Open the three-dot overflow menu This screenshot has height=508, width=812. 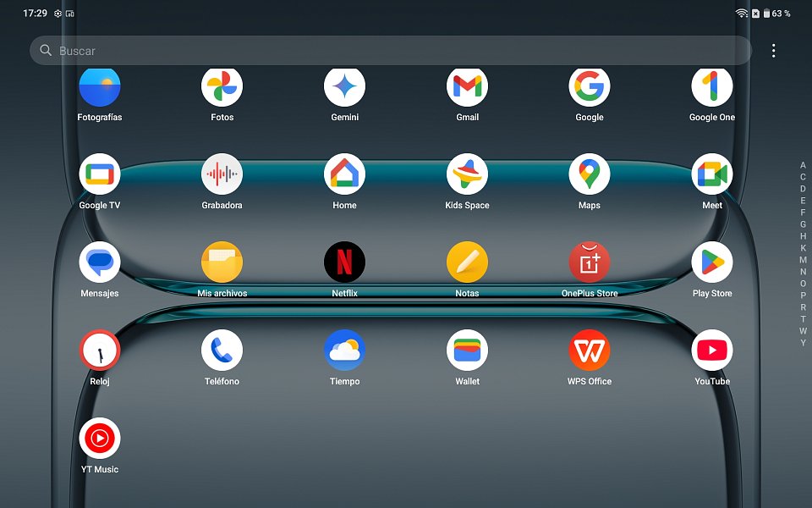[773, 50]
